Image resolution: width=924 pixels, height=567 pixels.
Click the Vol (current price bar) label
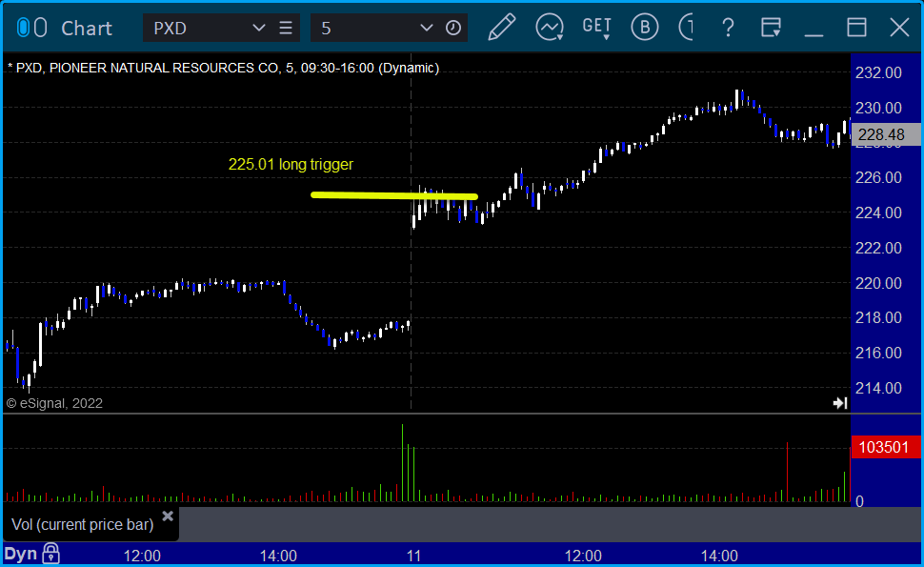83,524
